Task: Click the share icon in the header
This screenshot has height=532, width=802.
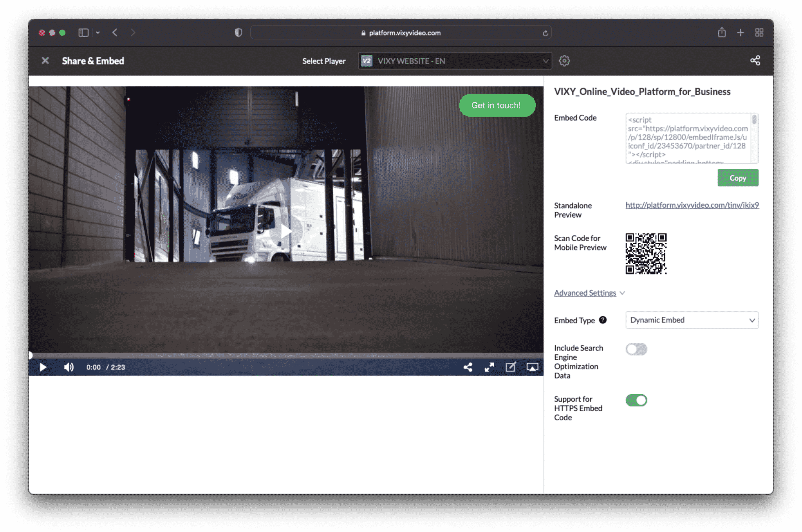Action: (755, 60)
